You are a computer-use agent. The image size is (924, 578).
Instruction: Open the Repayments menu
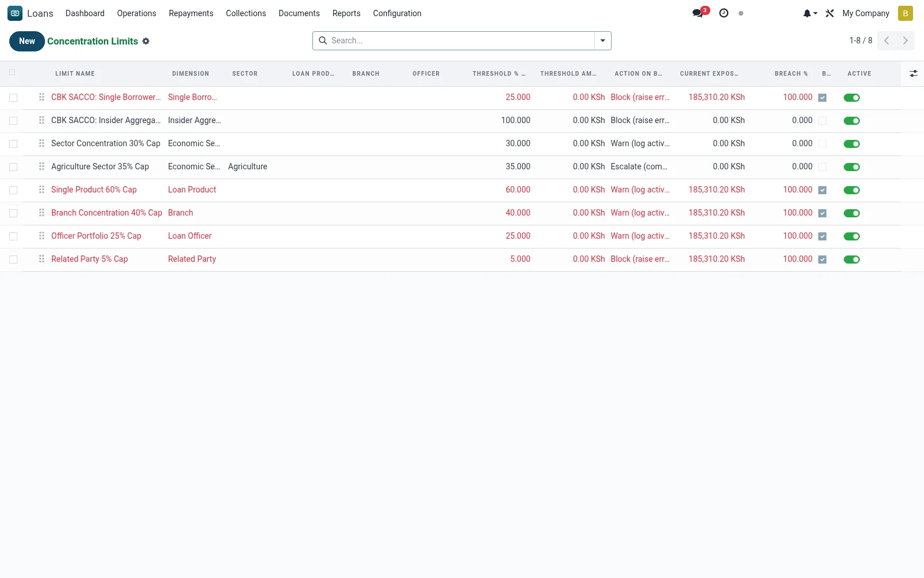point(191,13)
